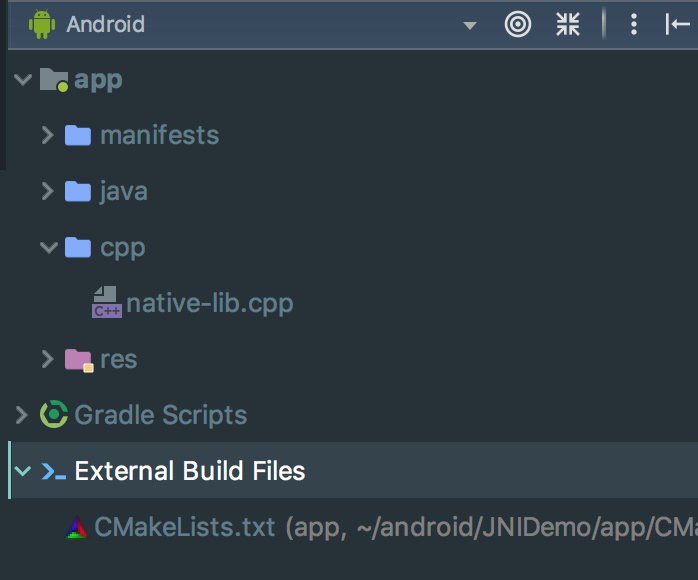The width and height of the screenshot is (698, 580).
Task: Click the Gradle Scripts icon
Action: coord(54,414)
